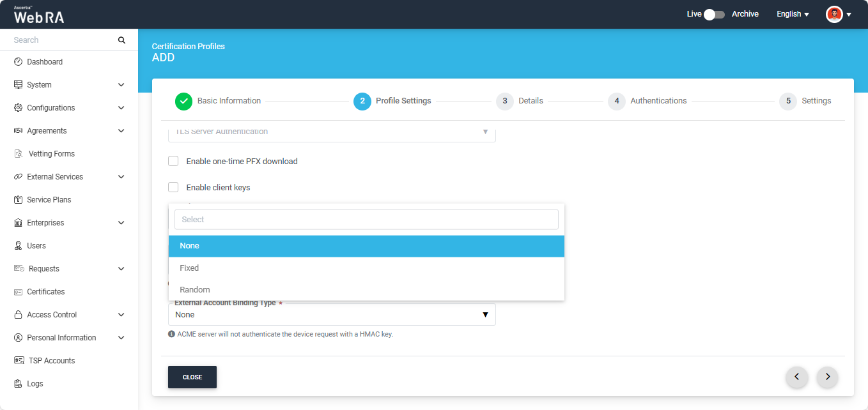
Task: Open the English language dropdown
Action: pyautogui.click(x=793, y=14)
